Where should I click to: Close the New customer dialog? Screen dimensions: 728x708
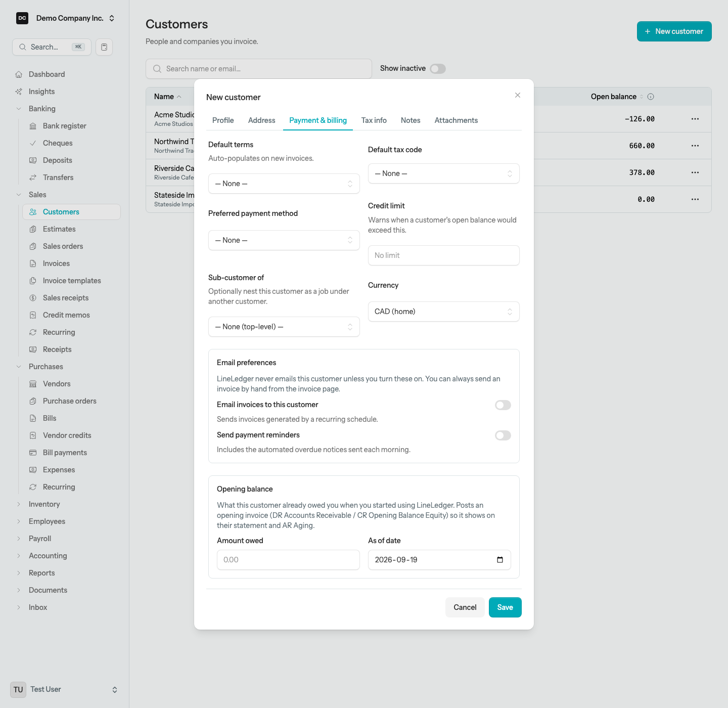tap(518, 95)
